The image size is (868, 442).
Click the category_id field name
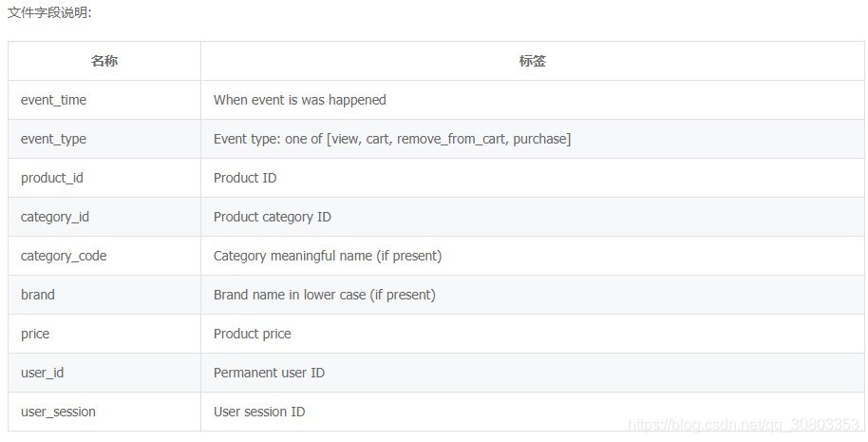[x=55, y=217]
